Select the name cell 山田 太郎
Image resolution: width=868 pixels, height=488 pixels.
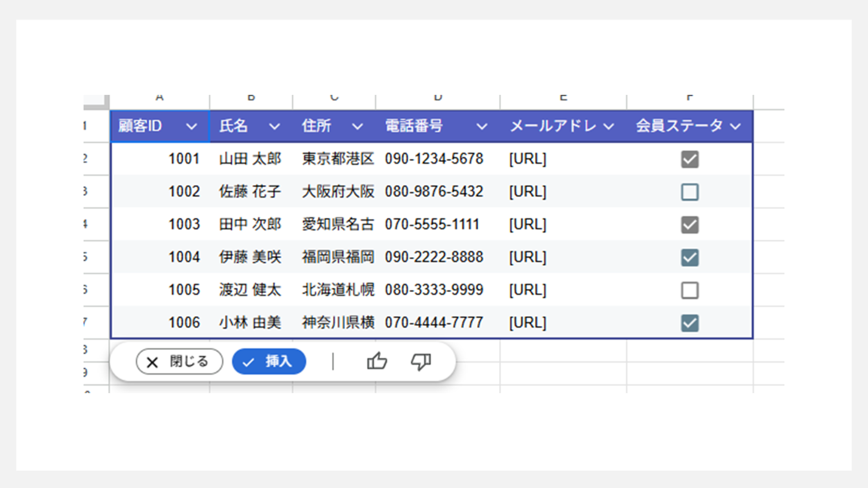click(251, 159)
